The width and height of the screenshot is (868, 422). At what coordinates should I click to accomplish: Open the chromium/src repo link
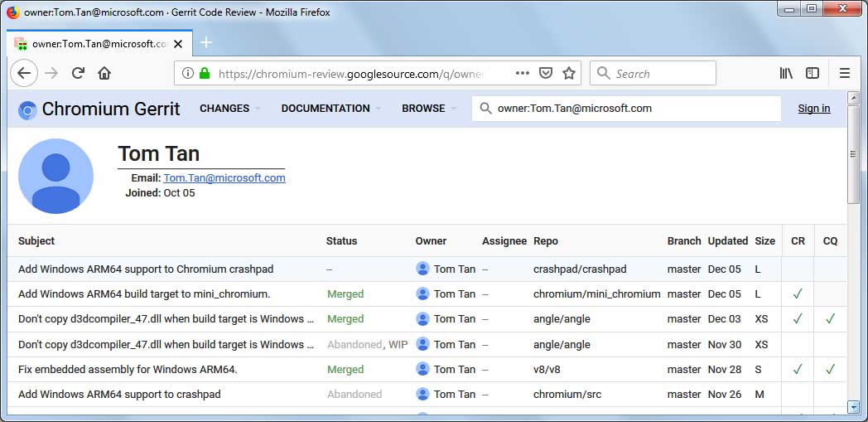567,395
